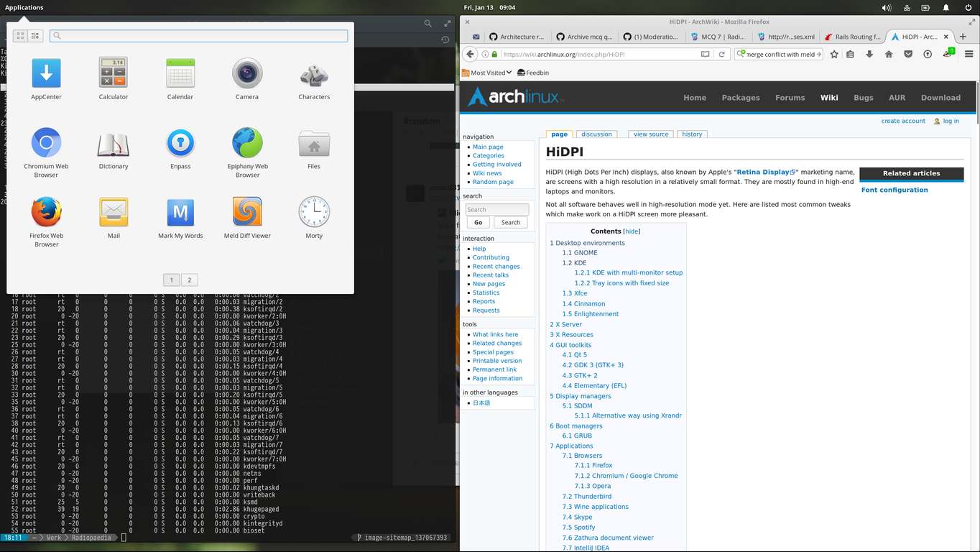The width and height of the screenshot is (980, 552).
Task: Launch Enpass password manager
Action: [x=180, y=148]
